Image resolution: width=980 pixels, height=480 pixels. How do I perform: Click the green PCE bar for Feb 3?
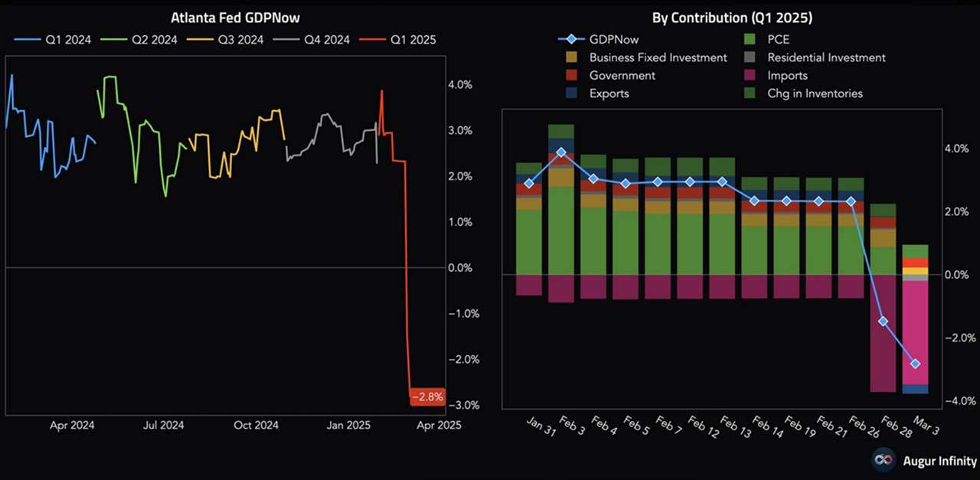tap(561, 230)
